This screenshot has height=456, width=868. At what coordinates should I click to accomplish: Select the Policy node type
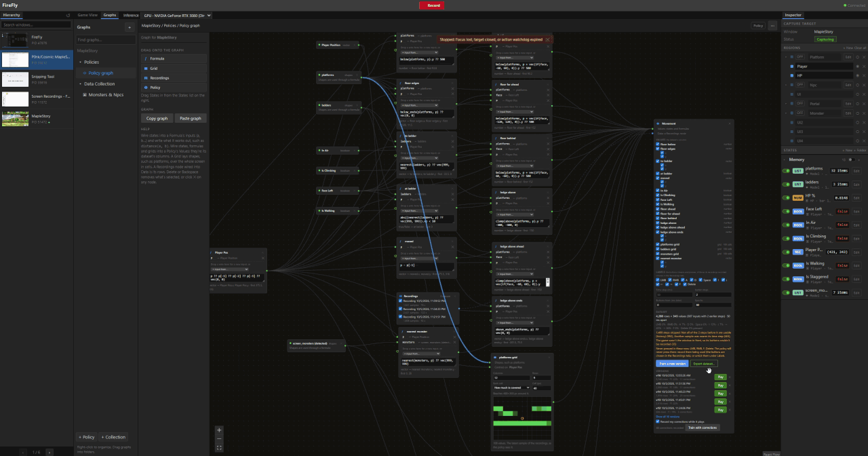[174, 88]
